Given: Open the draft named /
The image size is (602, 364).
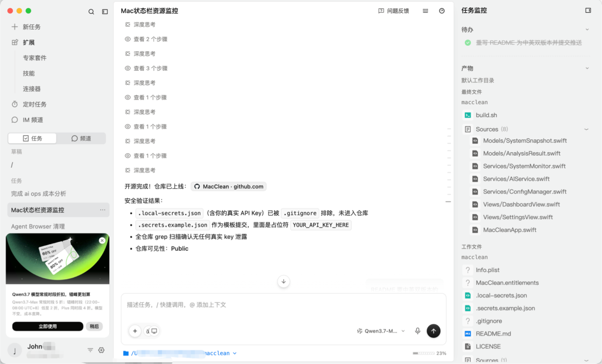Looking at the screenshot, I should (12, 165).
